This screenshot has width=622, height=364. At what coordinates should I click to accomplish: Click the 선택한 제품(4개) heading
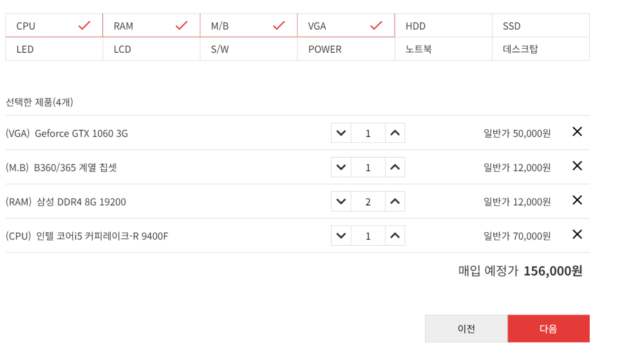(39, 102)
